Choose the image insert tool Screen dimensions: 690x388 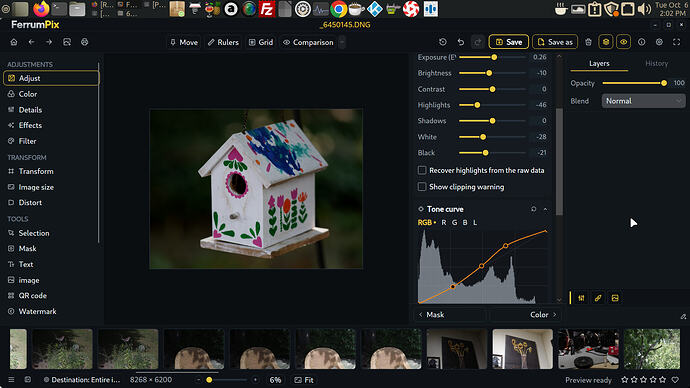pyautogui.click(x=51, y=280)
